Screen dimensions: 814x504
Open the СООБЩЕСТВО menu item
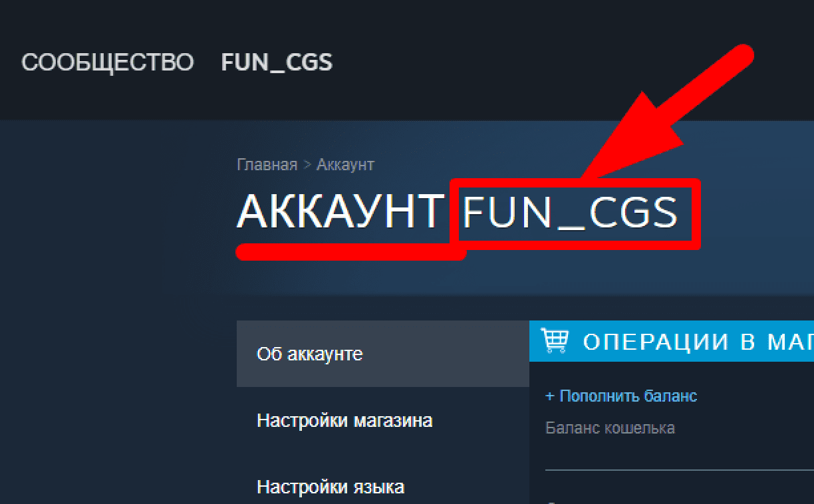coord(108,63)
